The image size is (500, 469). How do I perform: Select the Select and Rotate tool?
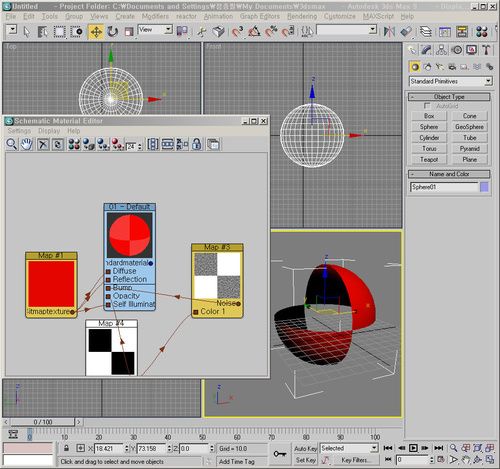[113, 32]
